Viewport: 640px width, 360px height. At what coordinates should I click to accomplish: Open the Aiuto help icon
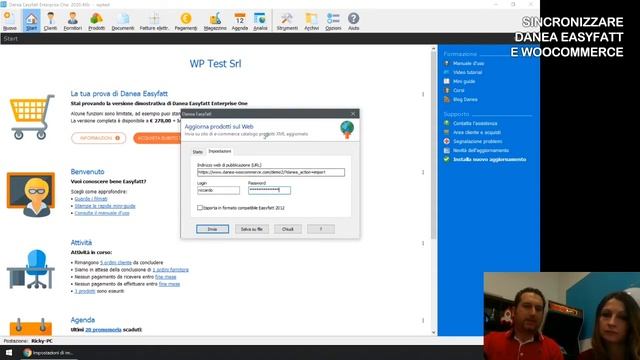click(x=353, y=21)
